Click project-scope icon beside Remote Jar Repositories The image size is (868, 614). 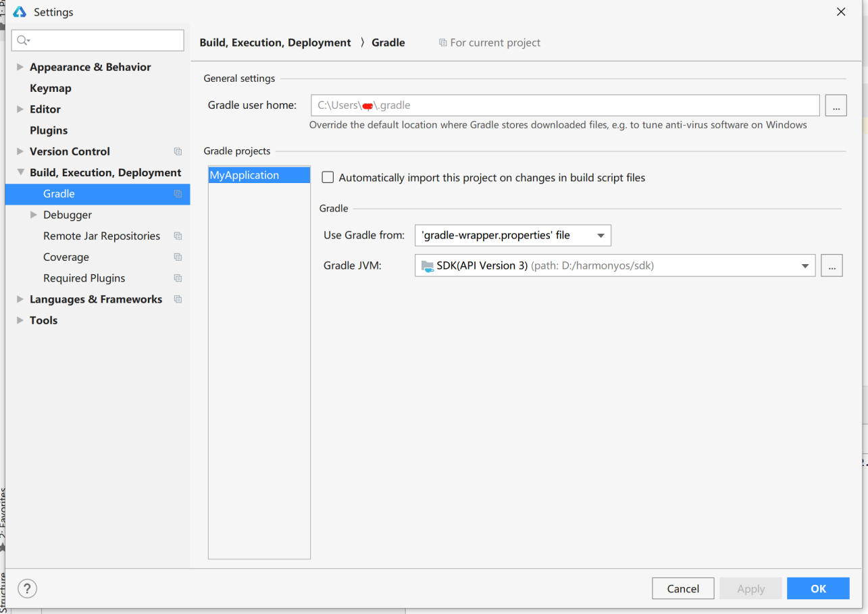178,236
